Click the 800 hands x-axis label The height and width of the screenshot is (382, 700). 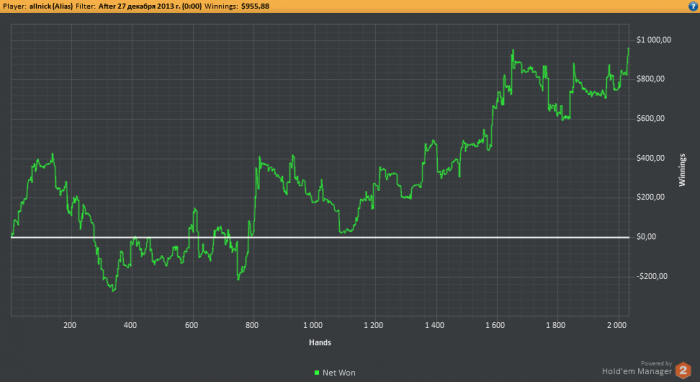click(252, 325)
